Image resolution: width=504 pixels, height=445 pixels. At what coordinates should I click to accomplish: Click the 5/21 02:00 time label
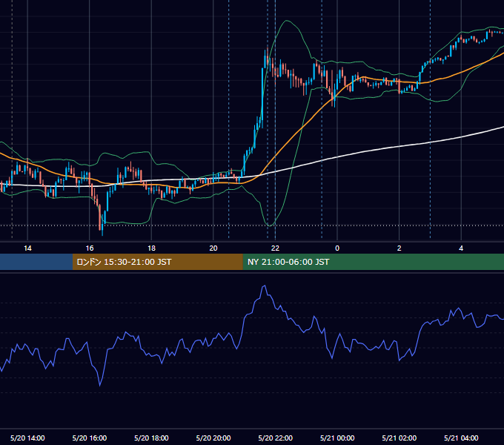coord(399,438)
